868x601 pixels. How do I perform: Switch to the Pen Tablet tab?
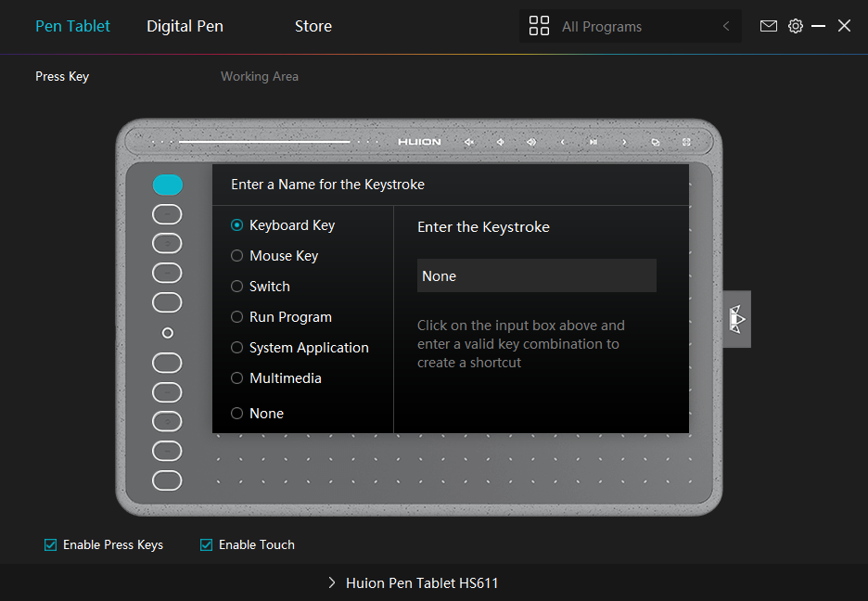72,26
